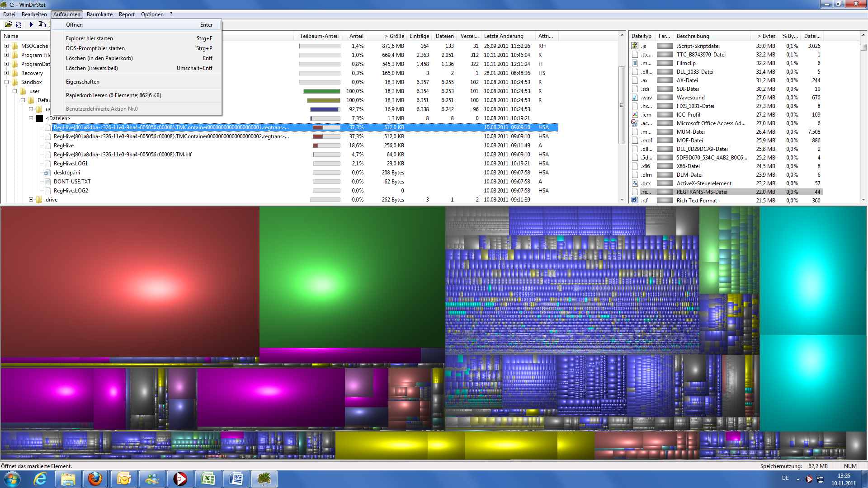This screenshot has height=488, width=868.
Task: Click the Beschreibung column header
Action: [693, 36]
